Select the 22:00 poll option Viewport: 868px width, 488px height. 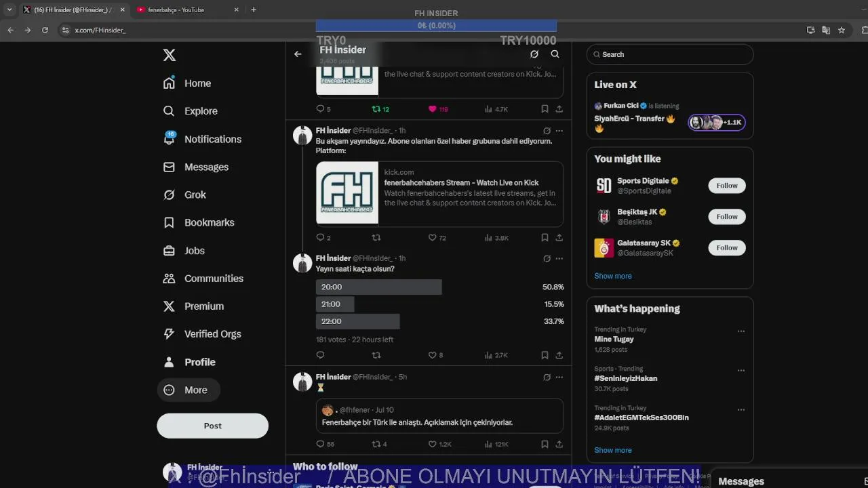439,321
